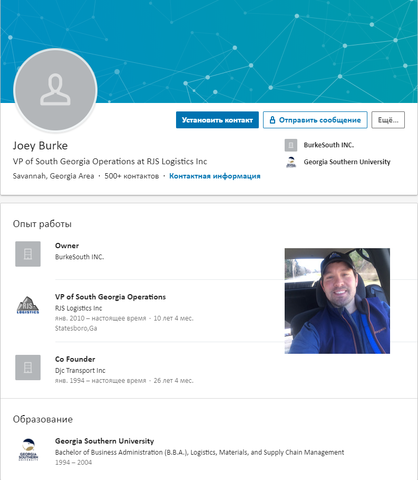Open the Co Founder position entry
Viewport: 418px width, 480px height.
(75, 359)
